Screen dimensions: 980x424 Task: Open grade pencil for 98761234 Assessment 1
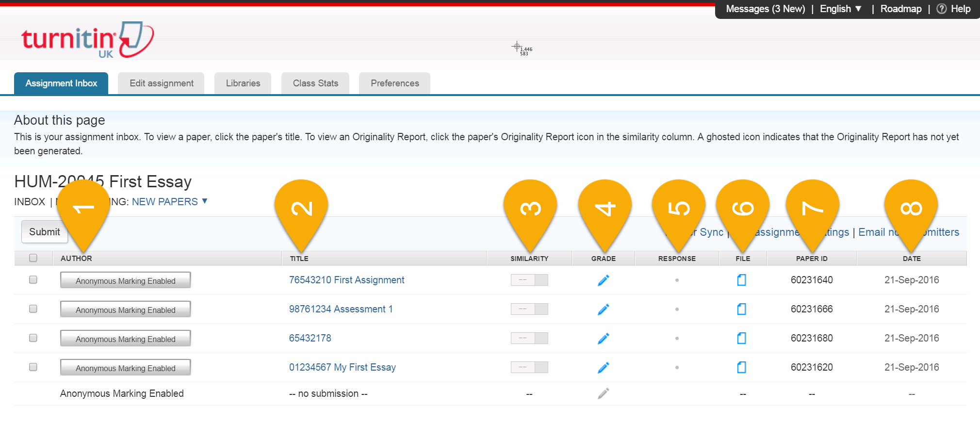tap(603, 310)
